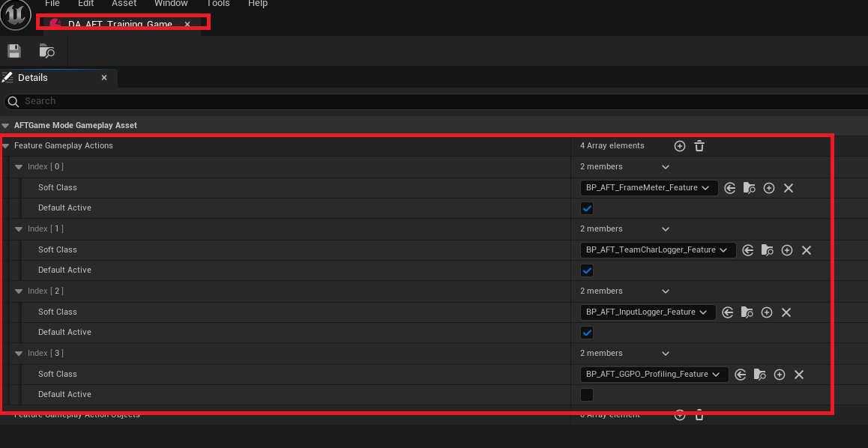The height and width of the screenshot is (448, 868).
Task: Create new asset for Index 3 Soft Class
Action: [779, 374]
